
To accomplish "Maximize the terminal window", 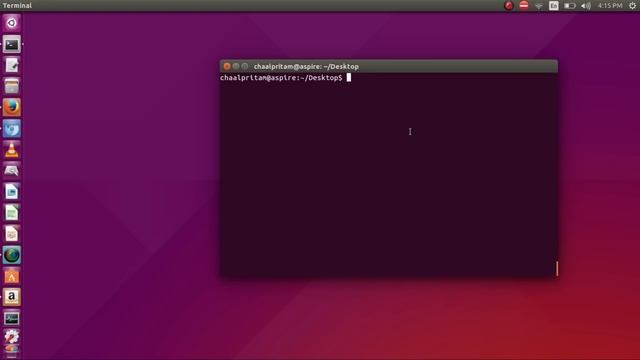I will (x=245, y=66).
